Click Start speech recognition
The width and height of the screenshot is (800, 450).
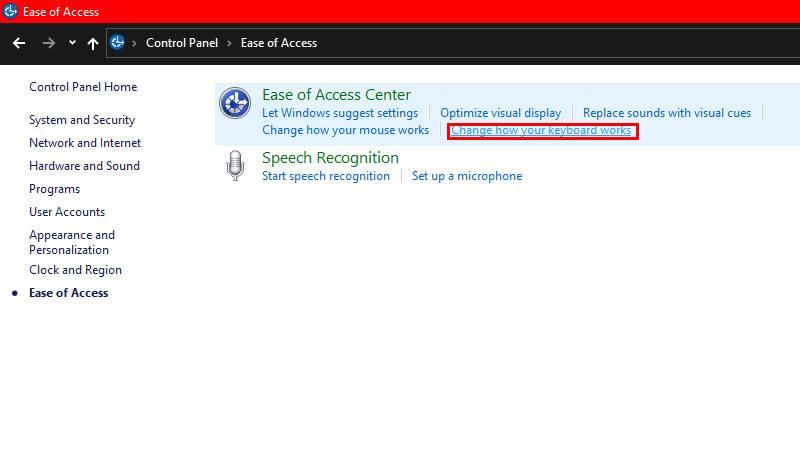[x=326, y=176]
